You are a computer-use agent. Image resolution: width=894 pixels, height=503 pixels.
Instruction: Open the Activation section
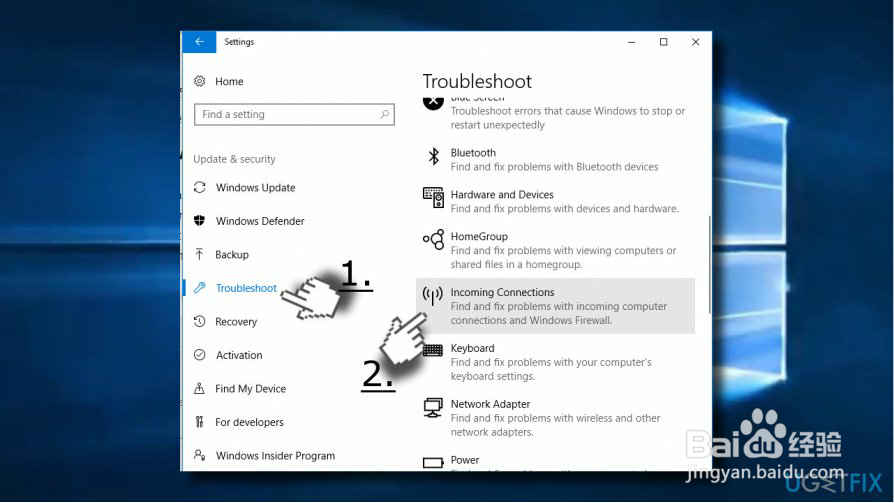point(239,355)
